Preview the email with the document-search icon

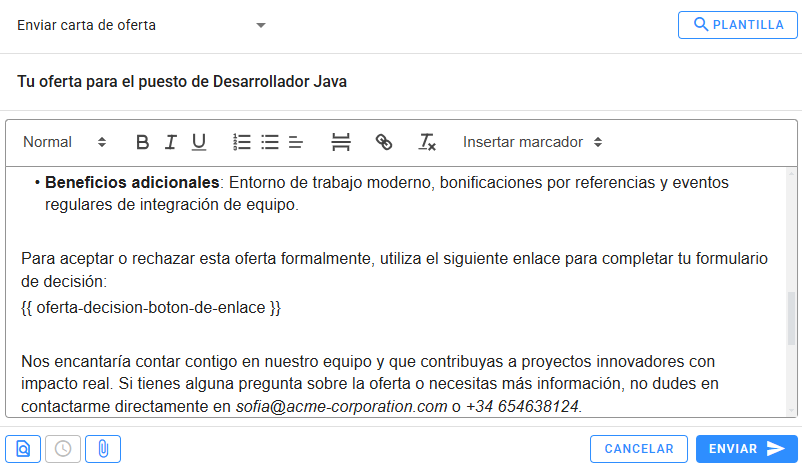pyautogui.click(x=23, y=449)
